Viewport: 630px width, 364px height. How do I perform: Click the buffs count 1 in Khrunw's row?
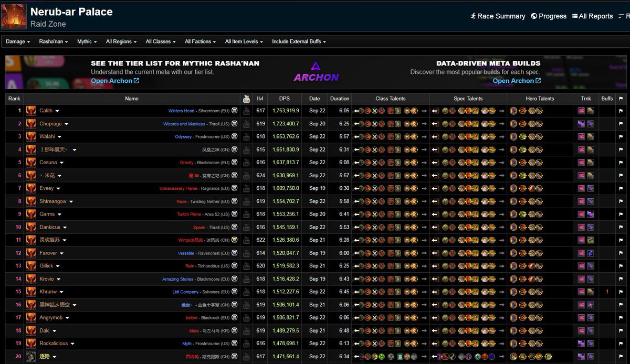(x=607, y=292)
